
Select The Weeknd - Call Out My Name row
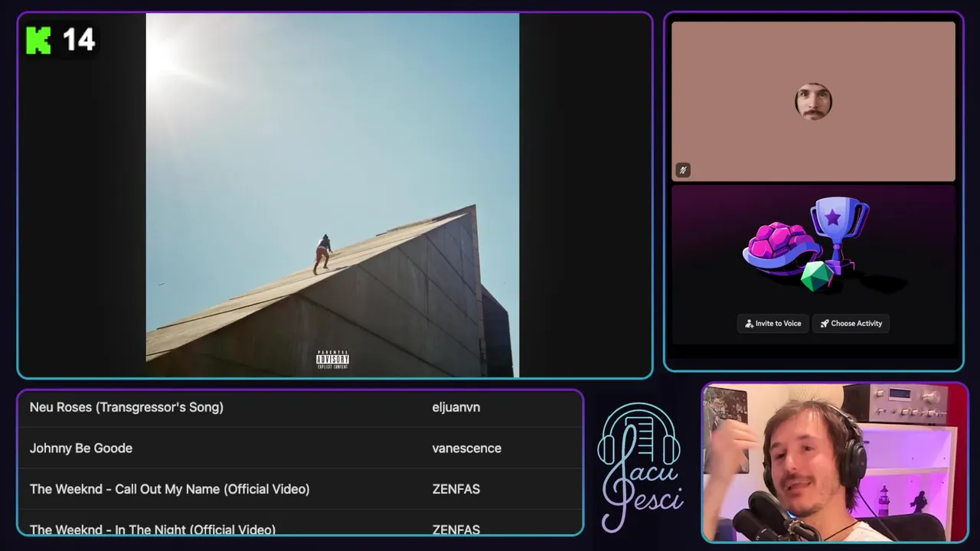click(300, 489)
